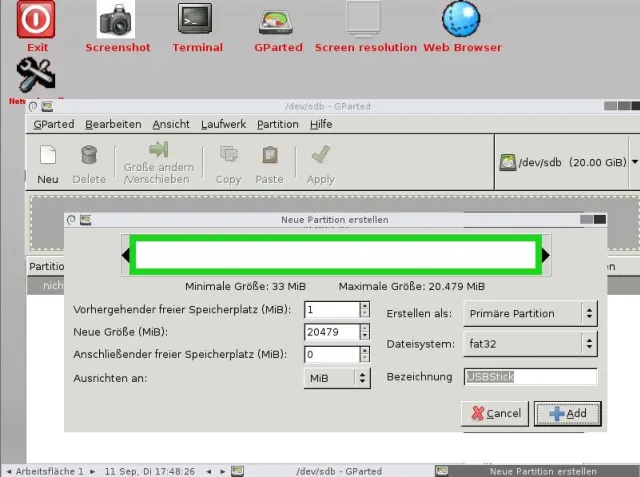Click the Apply checkmark toolbar icon

(x=321, y=165)
